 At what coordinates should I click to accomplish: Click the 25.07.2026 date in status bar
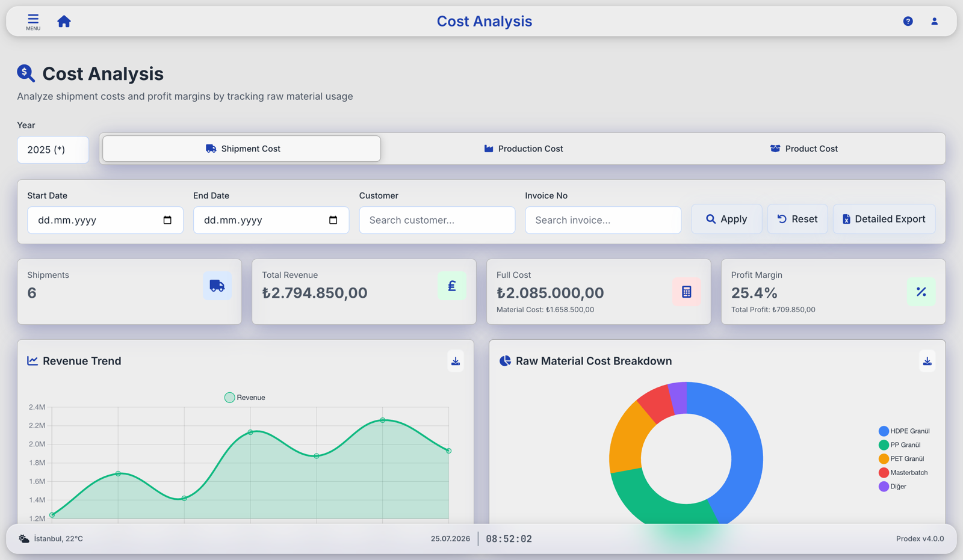450,538
